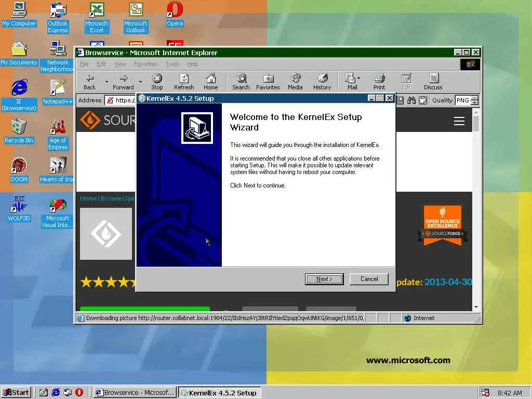The width and height of the screenshot is (532, 399).
Task: Go to the Home page icon
Action: (211, 82)
